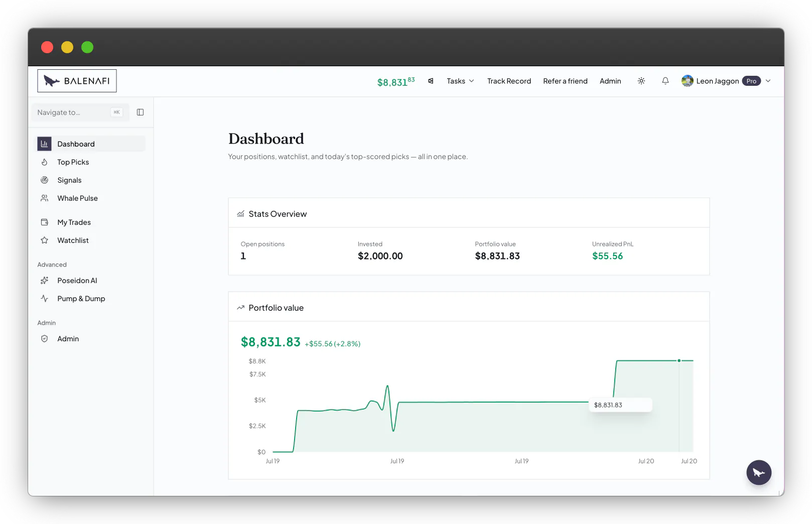
Task: Collapse the sidebar with the panel icon
Action: click(x=141, y=112)
